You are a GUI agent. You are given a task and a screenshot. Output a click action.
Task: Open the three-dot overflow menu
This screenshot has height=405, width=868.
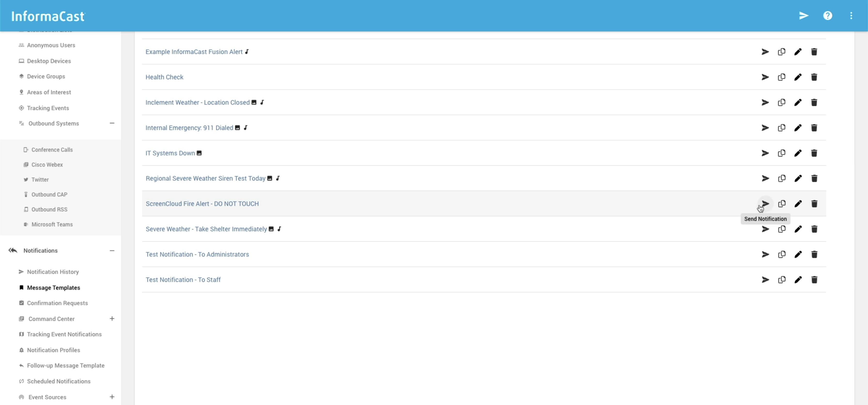click(851, 16)
